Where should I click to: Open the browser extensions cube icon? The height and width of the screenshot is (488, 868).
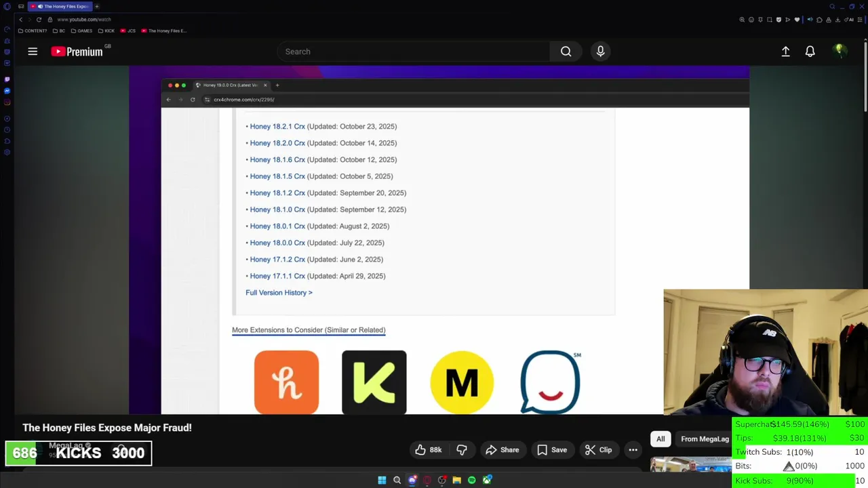click(x=819, y=20)
